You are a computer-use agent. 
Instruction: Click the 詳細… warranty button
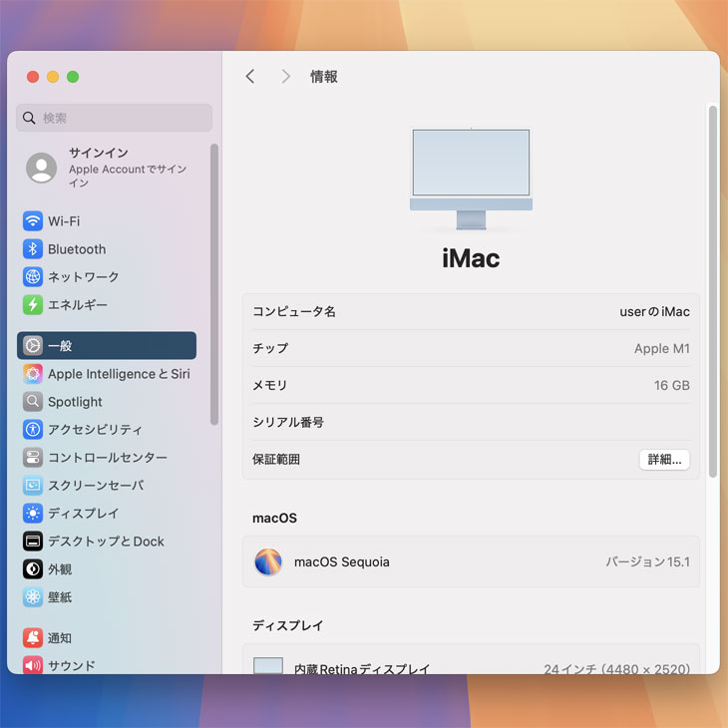click(664, 459)
